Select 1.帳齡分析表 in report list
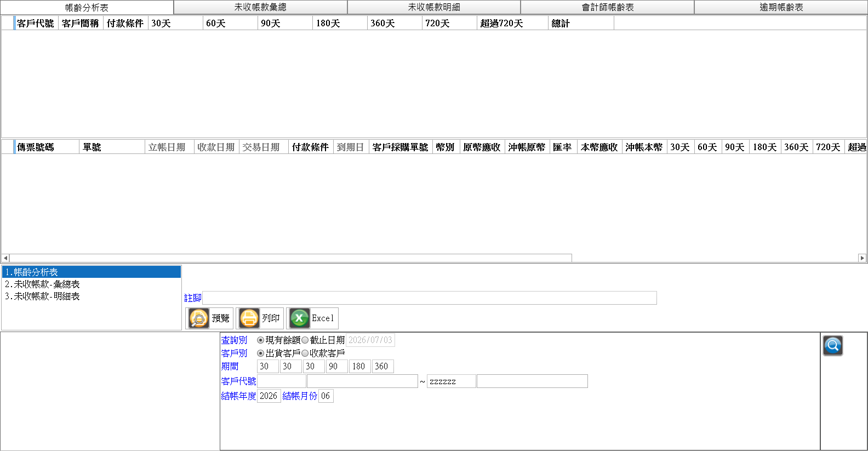This screenshot has height=451, width=868. pyautogui.click(x=92, y=272)
